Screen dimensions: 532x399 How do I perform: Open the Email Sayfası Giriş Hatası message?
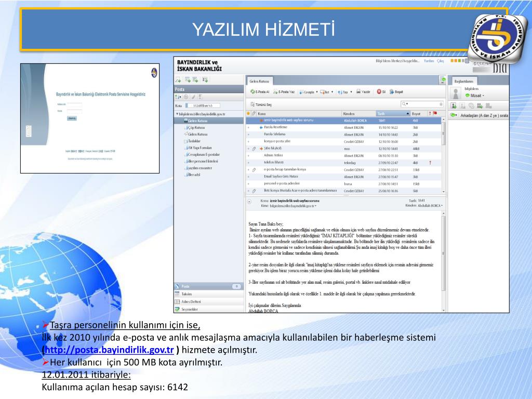pyautogui.click(x=344, y=177)
